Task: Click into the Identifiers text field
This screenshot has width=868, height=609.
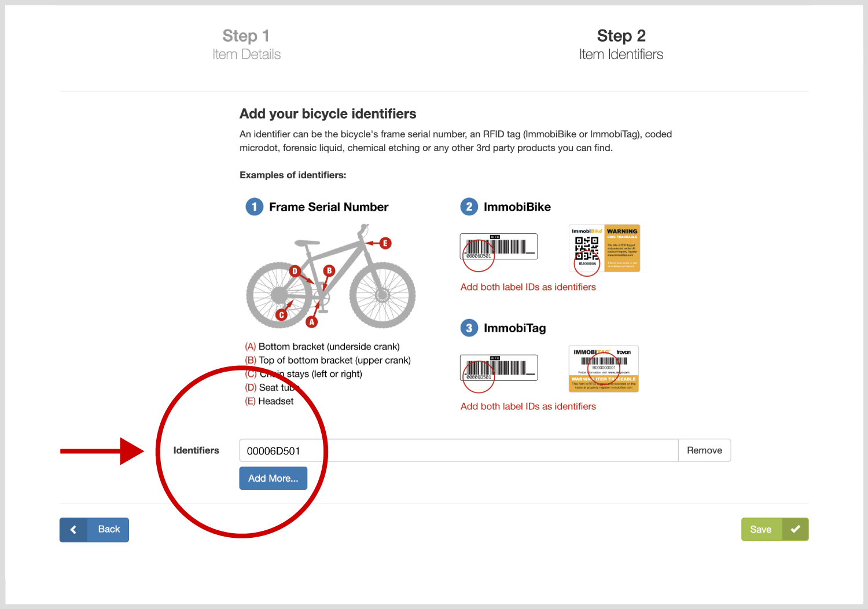Action: tap(458, 450)
